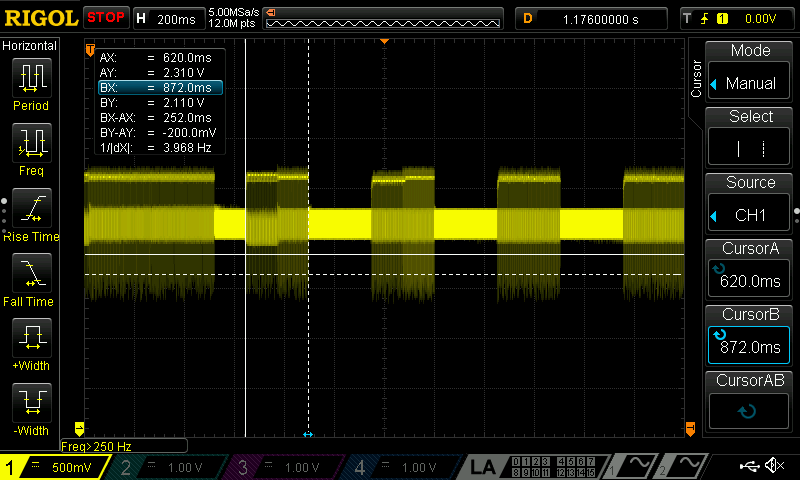Viewport: 800px width, 480px height.
Task: Click the vertical Cursor menu tab label
Action: coord(696,78)
